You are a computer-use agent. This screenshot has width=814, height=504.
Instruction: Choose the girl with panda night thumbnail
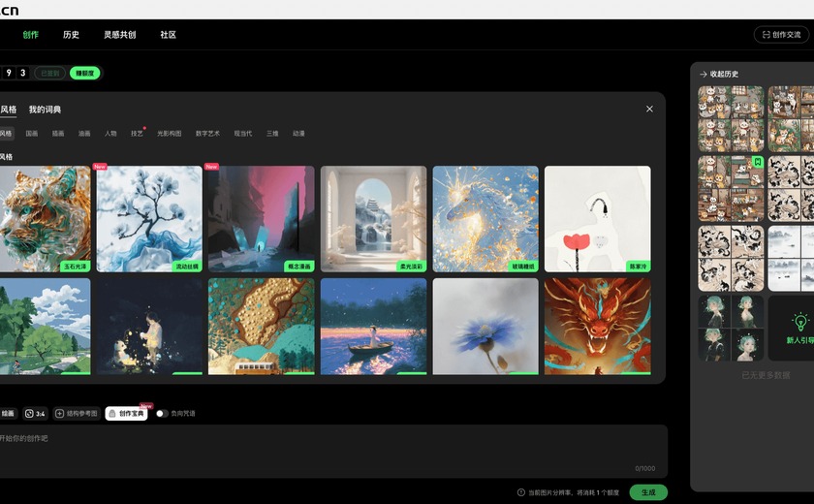coord(149,327)
